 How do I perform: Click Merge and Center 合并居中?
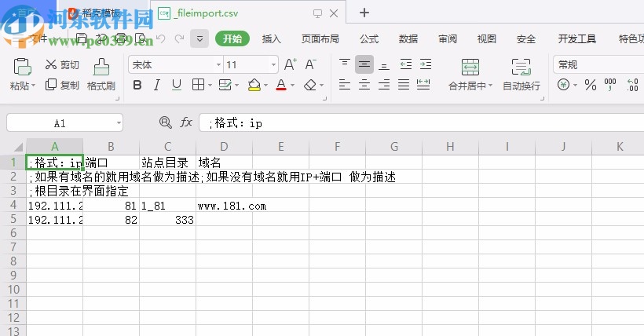(x=470, y=75)
